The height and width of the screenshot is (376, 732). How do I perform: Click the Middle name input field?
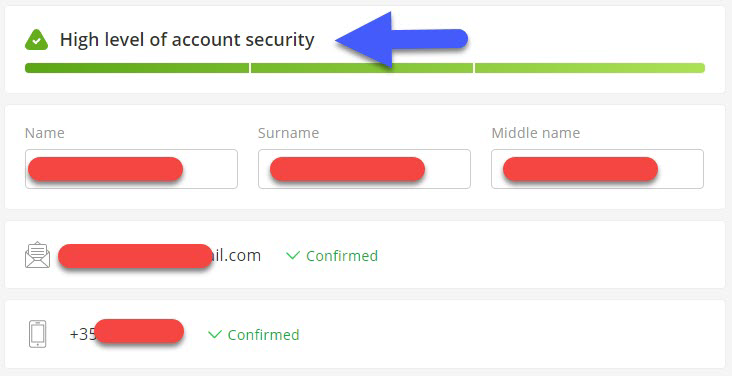click(597, 169)
